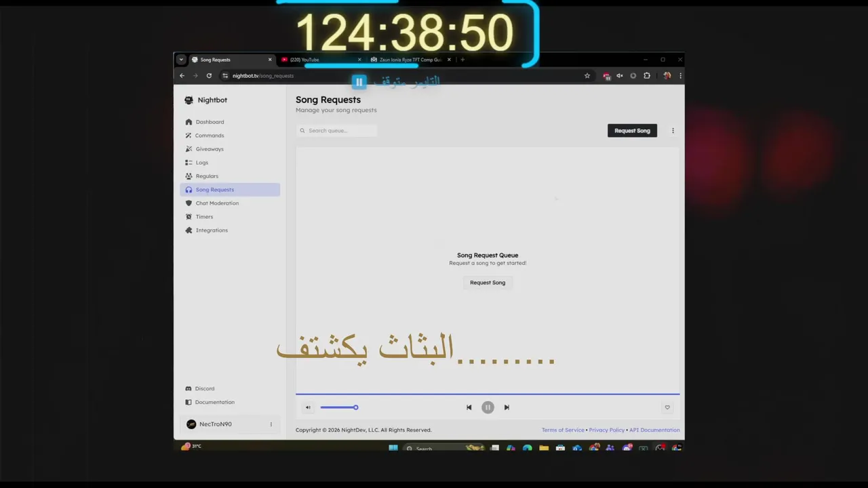
Task: Open the API Documentation link
Action: coord(654,430)
